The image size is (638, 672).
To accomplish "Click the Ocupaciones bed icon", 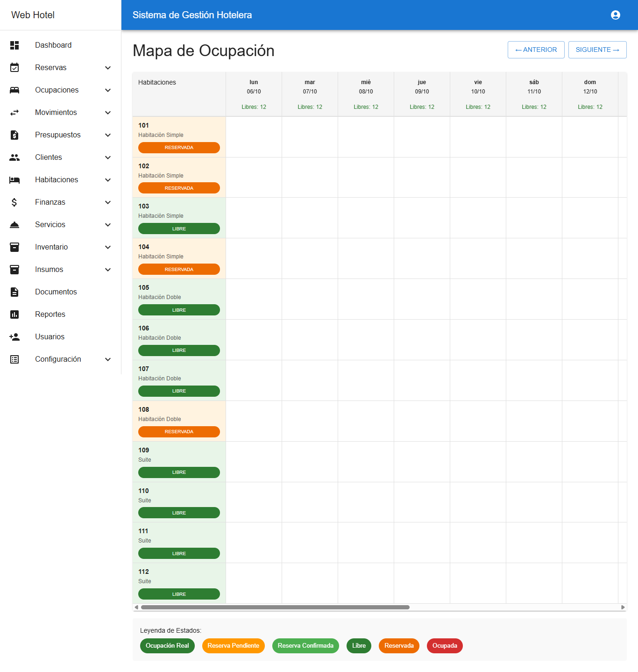I will (x=14, y=90).
